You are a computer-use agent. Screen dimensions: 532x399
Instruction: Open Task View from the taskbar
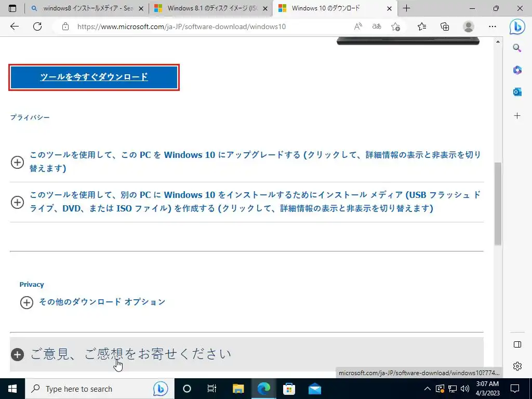212,389
